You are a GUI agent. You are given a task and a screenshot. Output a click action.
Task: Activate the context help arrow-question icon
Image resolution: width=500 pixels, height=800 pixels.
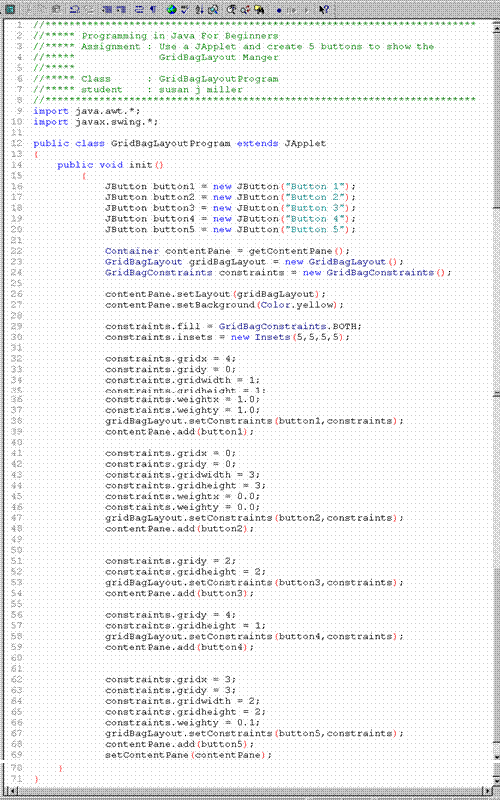pos(324,9)
